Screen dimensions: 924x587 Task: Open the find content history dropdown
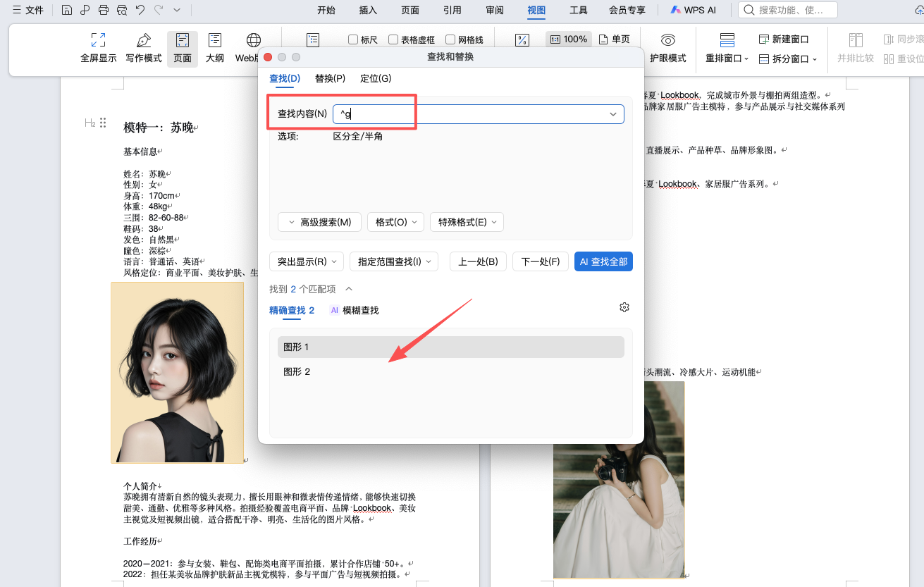coord(612,114)
